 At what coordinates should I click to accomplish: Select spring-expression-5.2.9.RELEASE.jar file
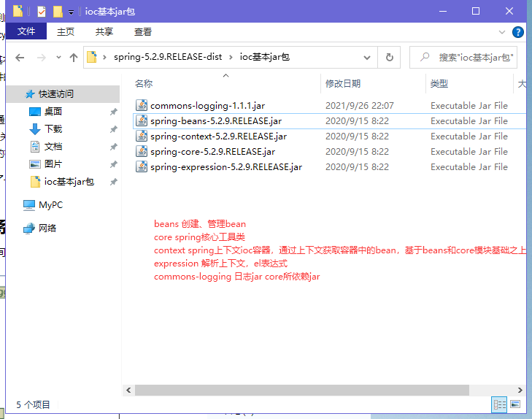[226, 166]
